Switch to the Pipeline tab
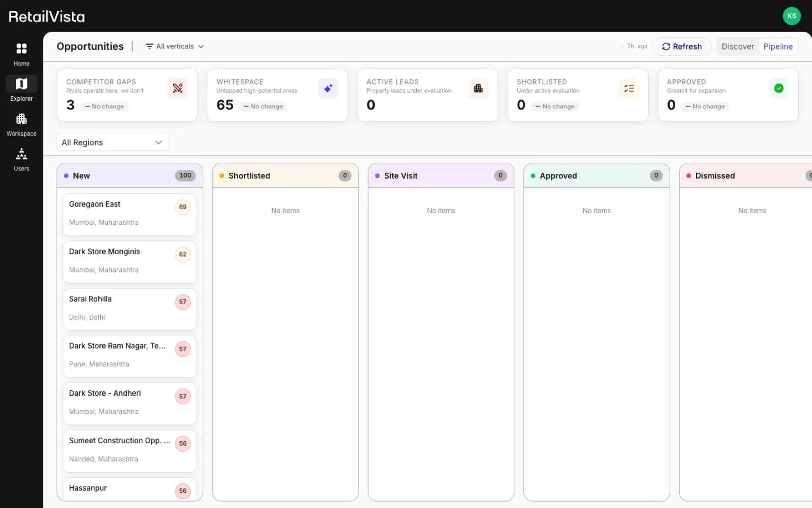 pyautogui.click(x=778, y=46)
